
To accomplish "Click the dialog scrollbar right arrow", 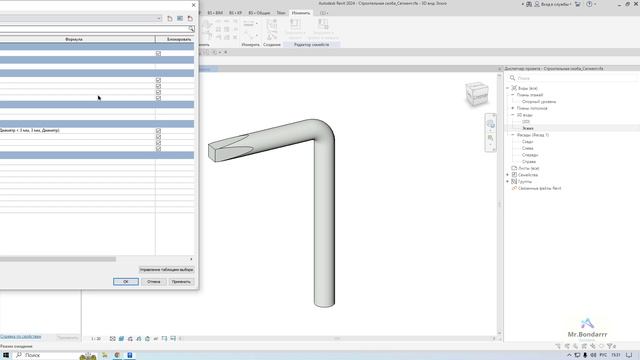I will click(191, 259).
